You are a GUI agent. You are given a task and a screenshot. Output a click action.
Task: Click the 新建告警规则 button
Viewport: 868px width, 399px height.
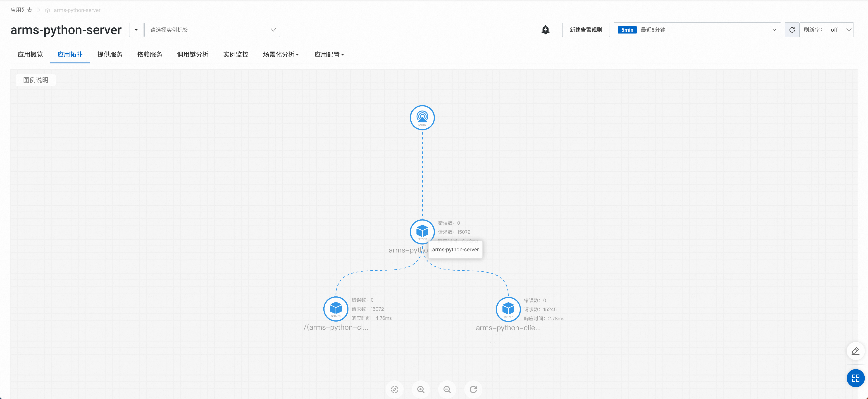click(586, 30)
